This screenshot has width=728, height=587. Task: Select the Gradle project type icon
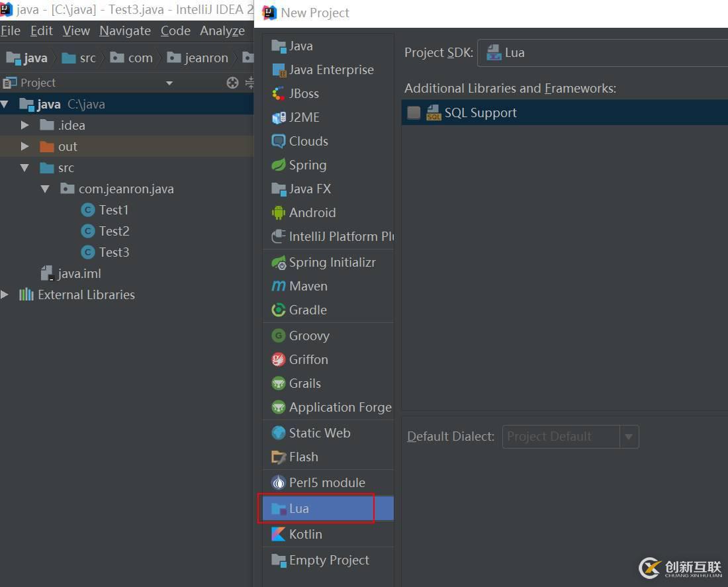279,310
